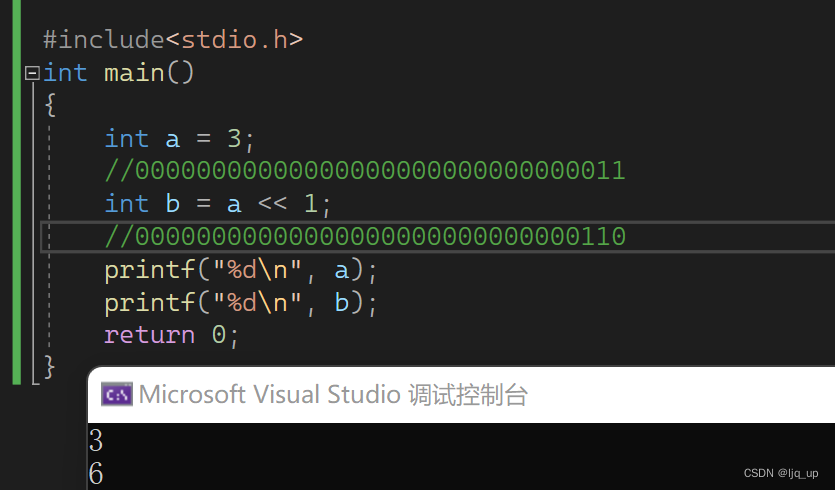The width and height of the screenshot is (835, 490).
Task: Click the closing brace of main
Action: [50, 367]
